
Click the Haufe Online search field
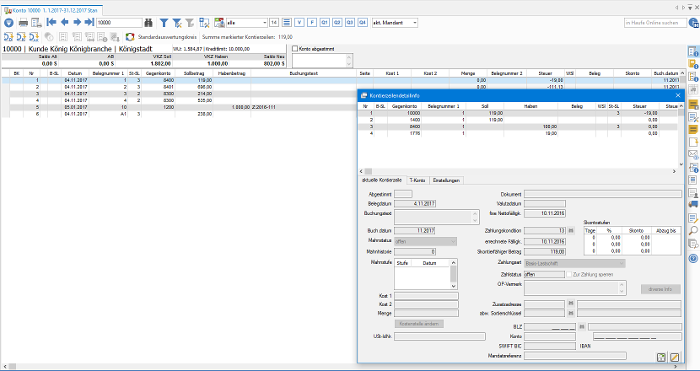[x=655, y=22]
